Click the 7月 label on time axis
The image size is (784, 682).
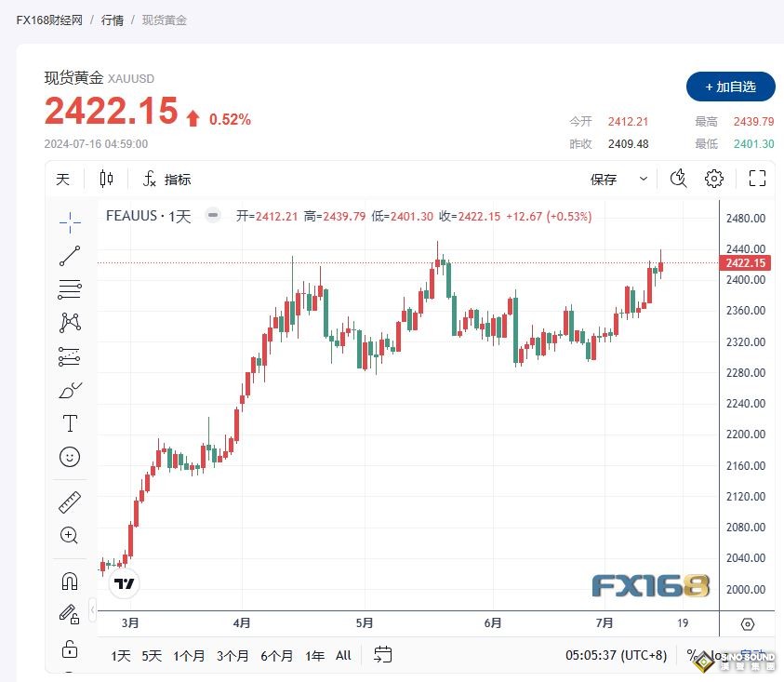coord(604,623)
